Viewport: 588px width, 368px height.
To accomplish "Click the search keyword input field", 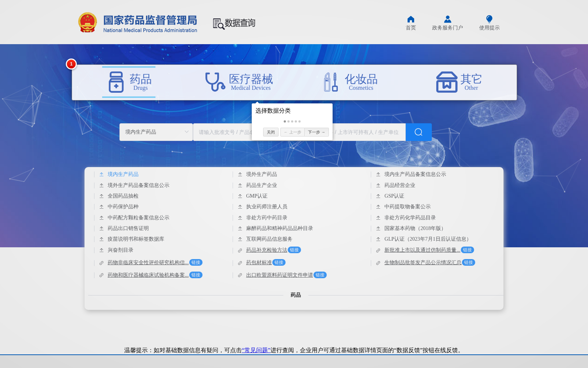I will click(x=299, y=132).
